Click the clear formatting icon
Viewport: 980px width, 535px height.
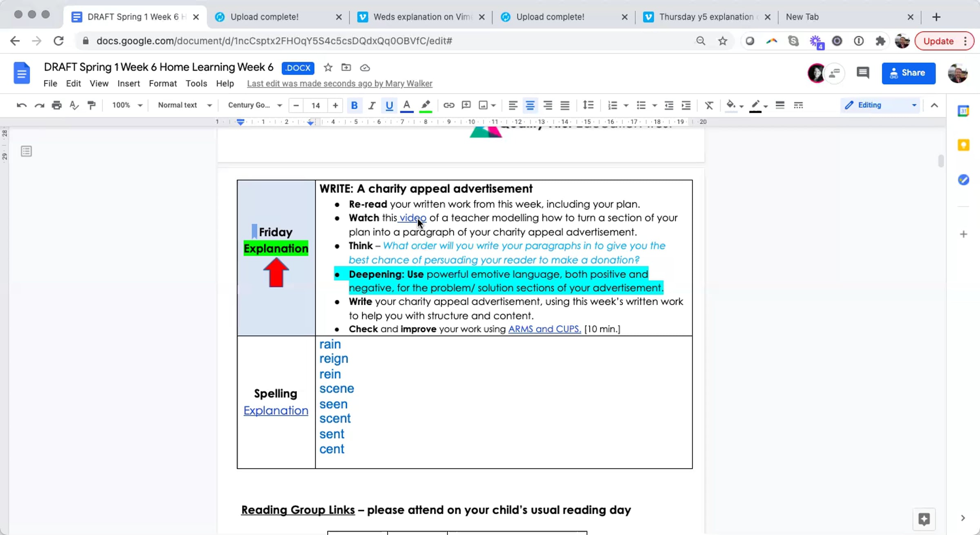(709, 105)
